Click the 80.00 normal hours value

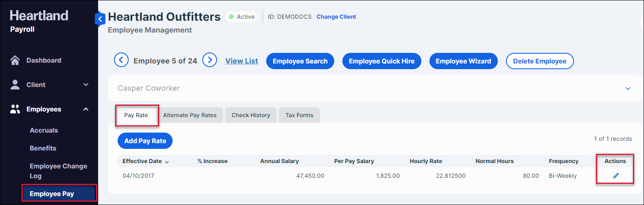tap(531, 176)
